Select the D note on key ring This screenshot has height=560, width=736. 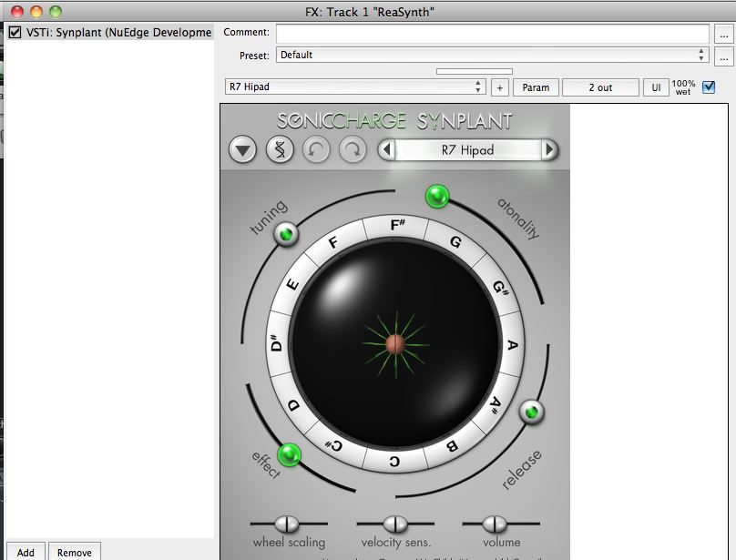(294, 404)
